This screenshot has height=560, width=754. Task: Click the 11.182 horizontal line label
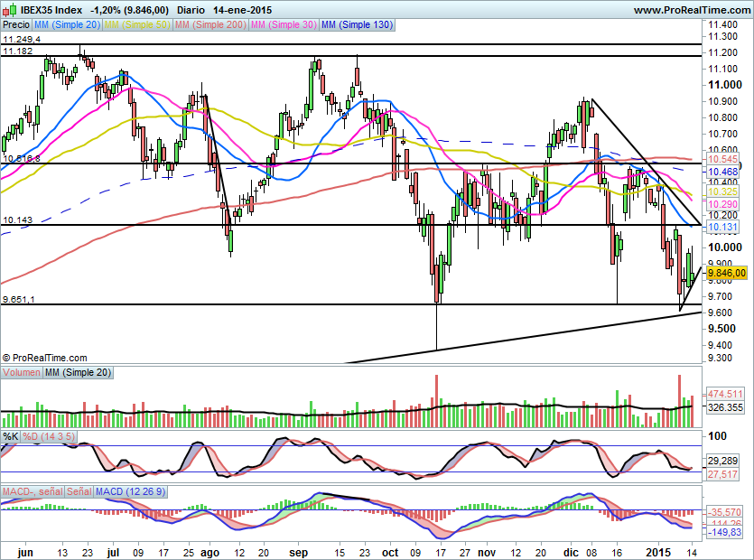17,51
